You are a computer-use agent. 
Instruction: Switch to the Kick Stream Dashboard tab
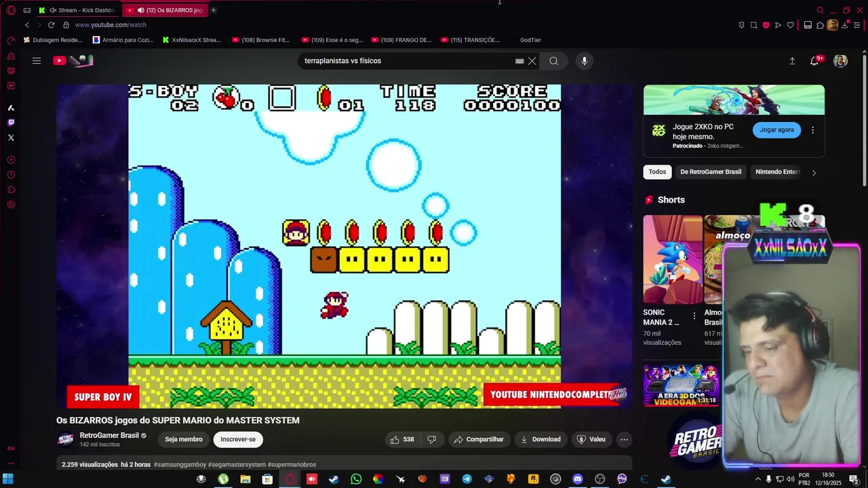77,10
